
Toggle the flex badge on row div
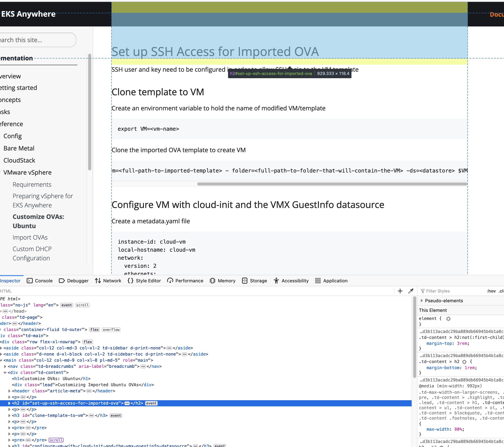pyautogui.click(x=88, y=342)
